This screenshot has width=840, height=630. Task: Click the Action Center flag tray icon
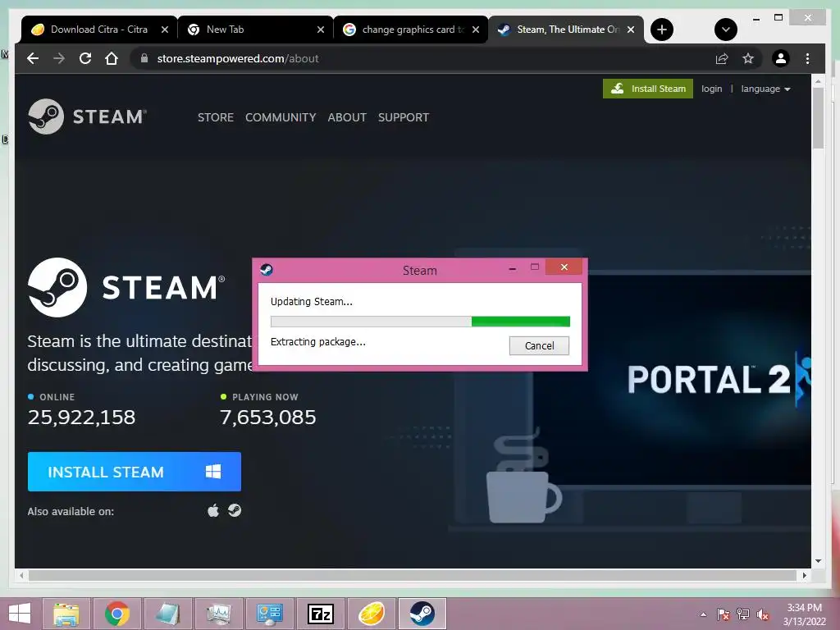[x=723, y=614]
